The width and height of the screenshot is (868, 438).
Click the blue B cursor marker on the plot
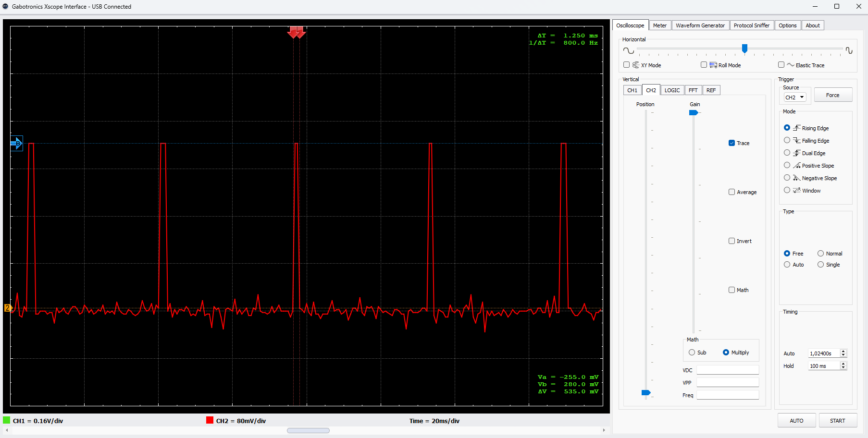point(17,143)
